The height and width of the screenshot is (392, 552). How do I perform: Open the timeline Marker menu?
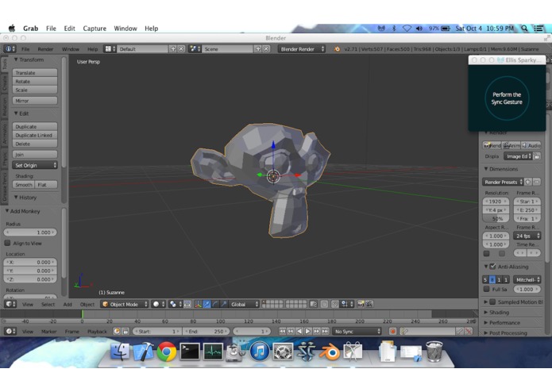coord(48,331)
